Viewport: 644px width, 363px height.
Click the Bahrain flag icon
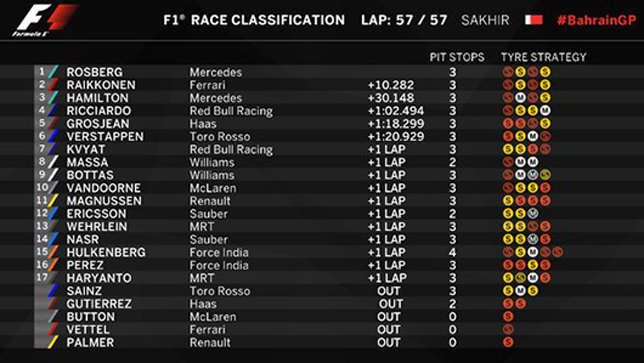[x=534, y=20]
